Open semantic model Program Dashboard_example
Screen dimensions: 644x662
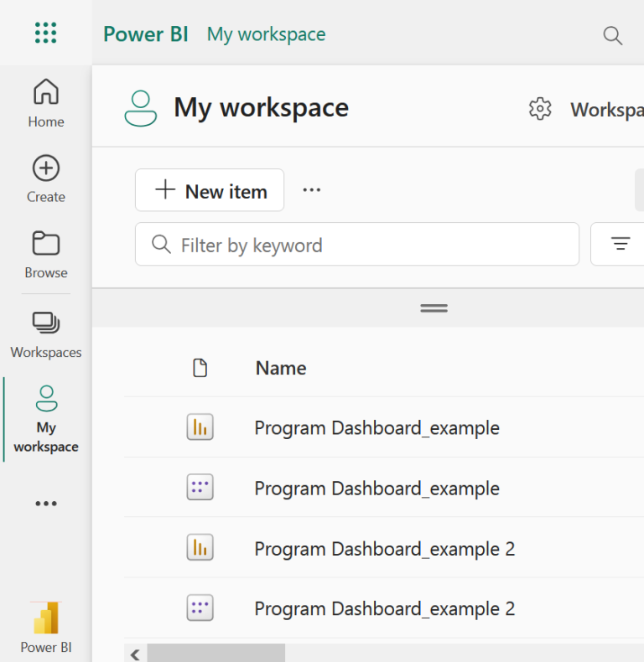(x=377, y=488)
